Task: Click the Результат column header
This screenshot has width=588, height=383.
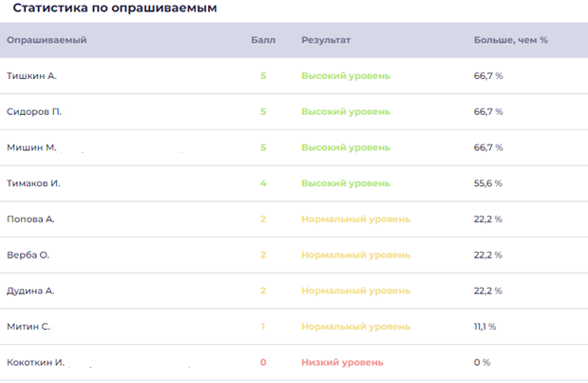Action: click(x=326, y=40)
